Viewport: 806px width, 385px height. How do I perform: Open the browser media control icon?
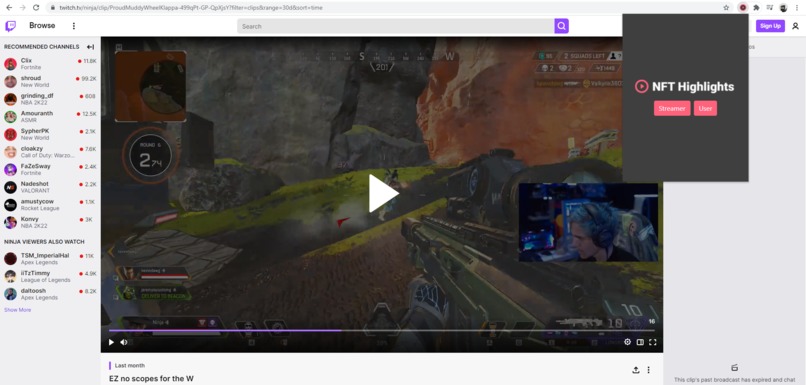(770, 8)
